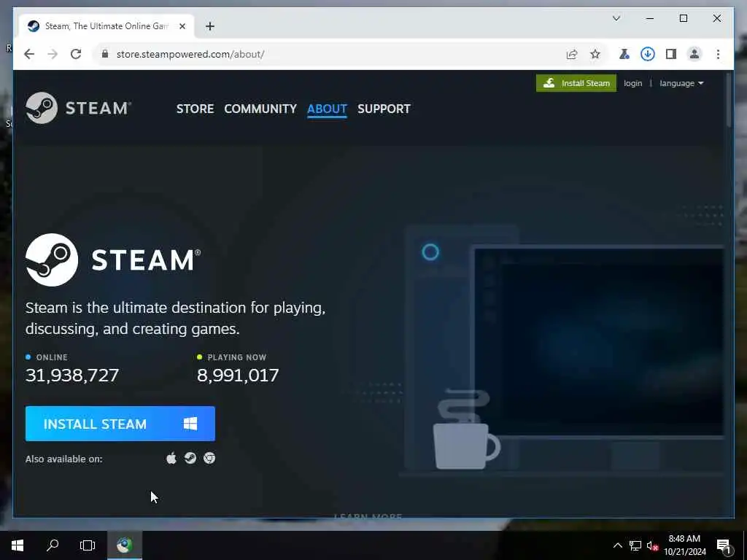Open the Chrome three-dot menu
The image size is (747, 560).
point(718,54)
